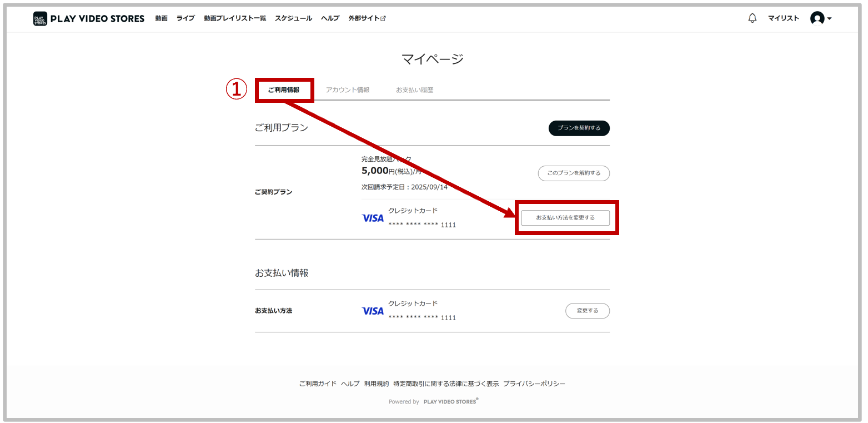Open 外部サイト external link
The width and height of the screenshot is (868, 423).
[x=367, y=18]
